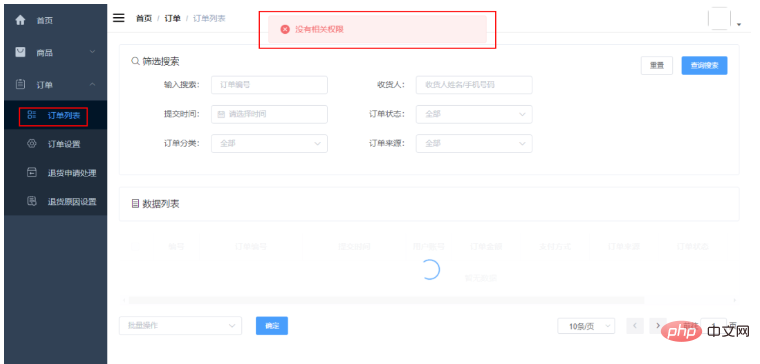Image resolution: width=760 pixels, height=364 pixels.
Task: Click the horizontal scrollbar under the table
Action: pos(386,301)
